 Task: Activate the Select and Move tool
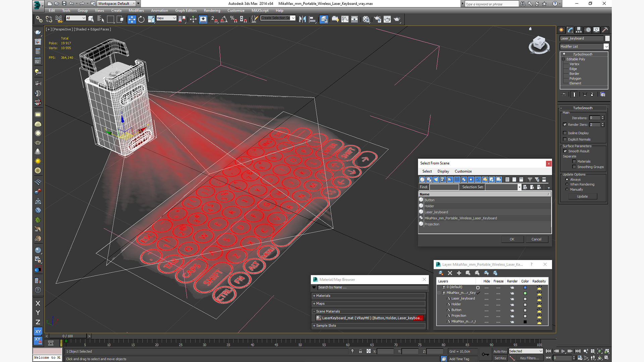click(131, 19)
